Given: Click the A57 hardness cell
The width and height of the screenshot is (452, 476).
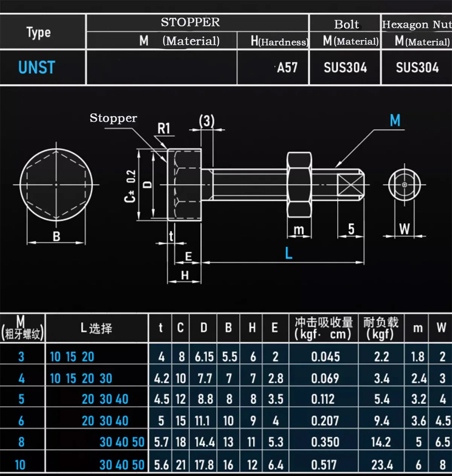Looking at the screenshot, I should (287, 68).
